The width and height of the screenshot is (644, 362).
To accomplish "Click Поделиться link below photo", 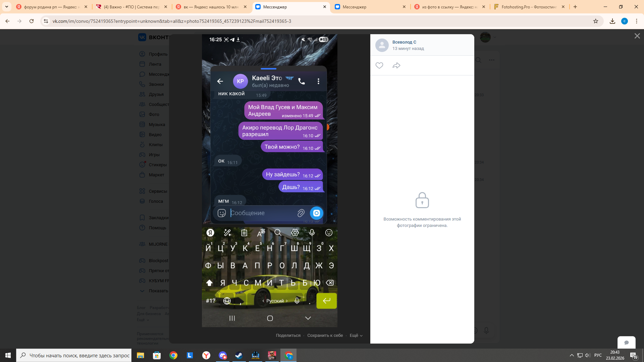I will (288, 335).
